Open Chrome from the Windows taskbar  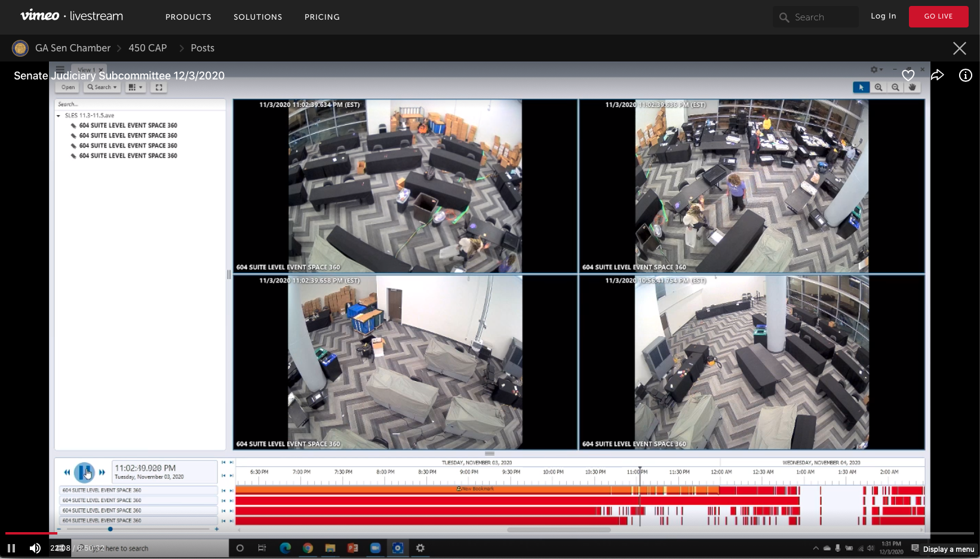tap(308, 548)
